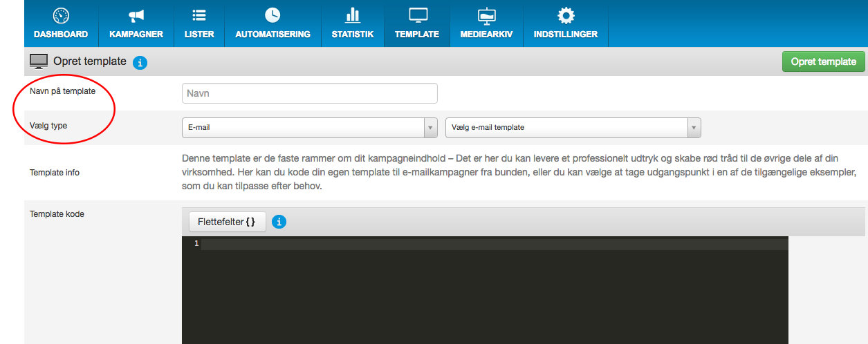Click the Vælg type label
The height and width of the screenshot is (344, 868).
[48, 126]
